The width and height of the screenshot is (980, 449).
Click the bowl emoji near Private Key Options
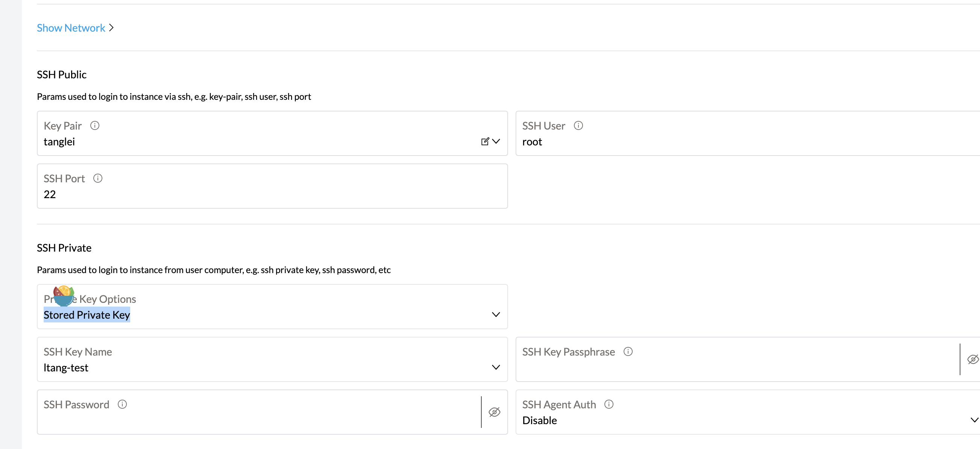[64, 296]
